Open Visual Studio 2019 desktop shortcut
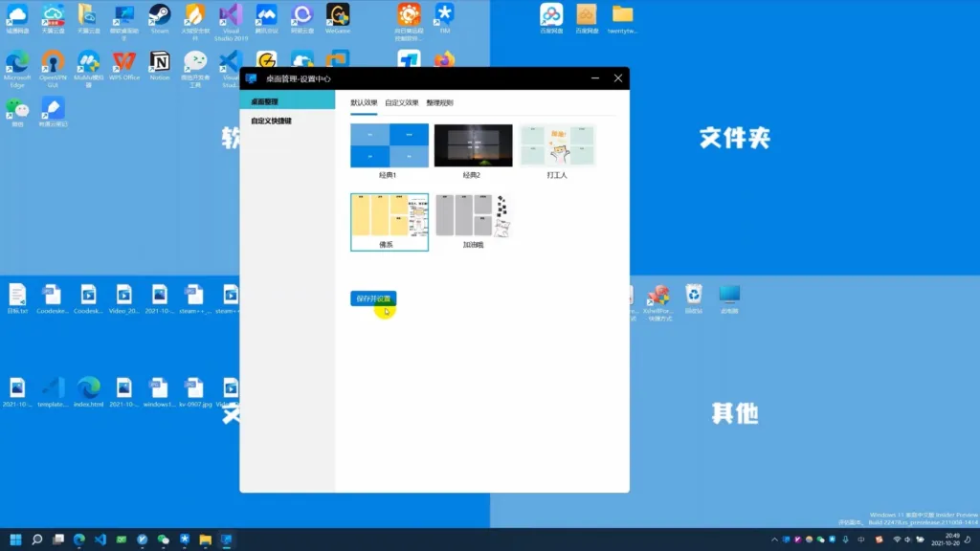 click(x=231, y=21)
